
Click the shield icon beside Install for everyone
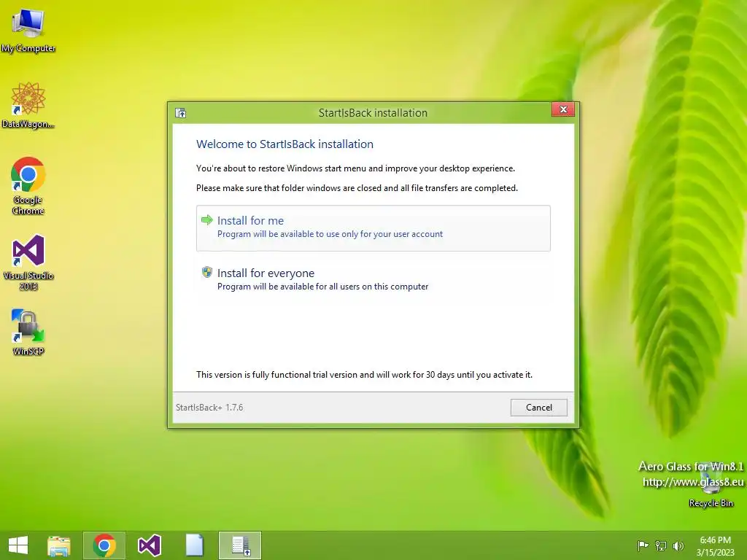(x=206, y=272)
